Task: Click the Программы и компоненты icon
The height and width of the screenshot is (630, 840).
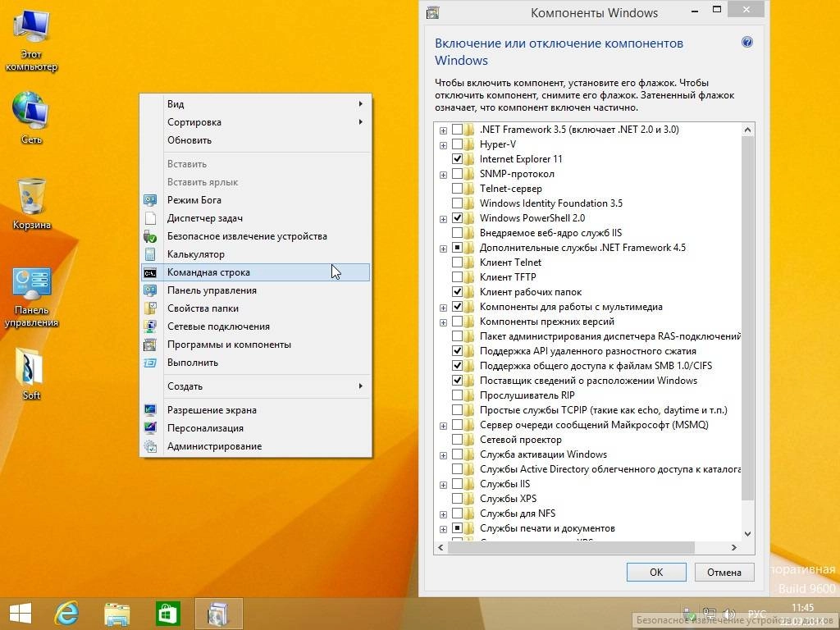Action: point(150,345)
